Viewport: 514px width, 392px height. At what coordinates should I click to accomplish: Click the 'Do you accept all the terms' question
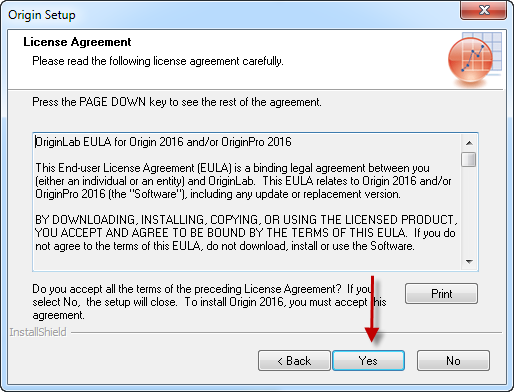209,302
